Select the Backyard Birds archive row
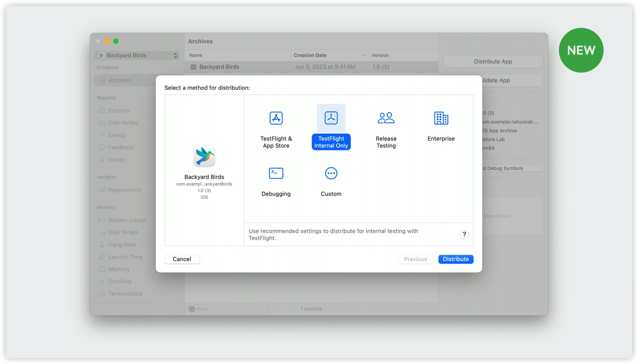Screen dimensions: 638x364 pos(311,67)
